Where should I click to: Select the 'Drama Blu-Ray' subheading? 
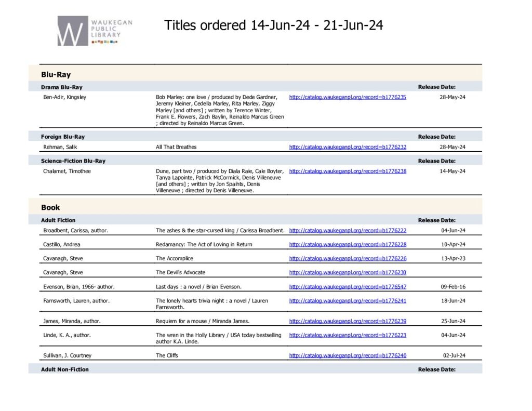point(62,87)
